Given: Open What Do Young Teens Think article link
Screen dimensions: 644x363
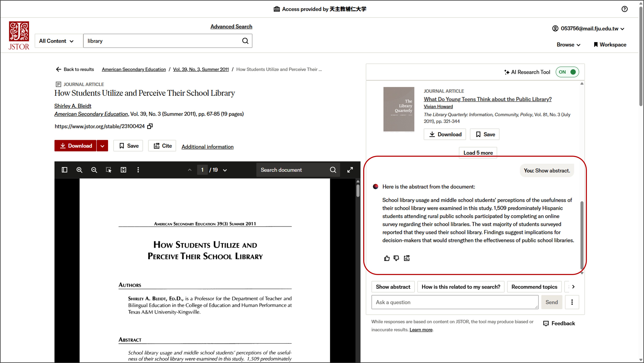Looking at the screenshot, I should (488, 99).
